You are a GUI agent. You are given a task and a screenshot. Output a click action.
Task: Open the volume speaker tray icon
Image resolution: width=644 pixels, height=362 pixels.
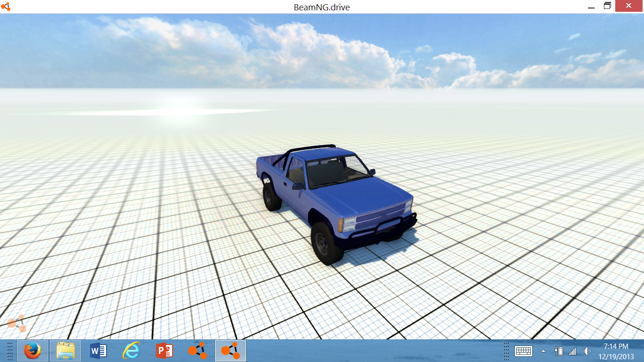click(586, 351)
